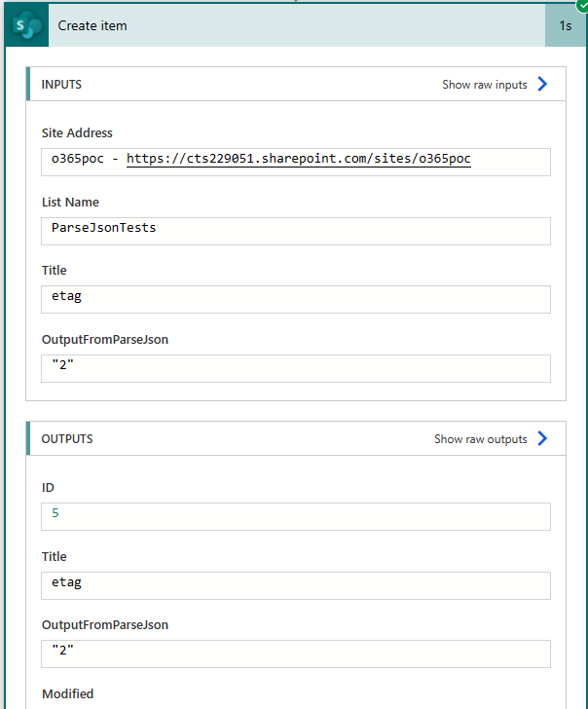Click the SharePoint icon on Create item
The height and width of the screenshot is (709, 588).
pyautogui.click(x=26, y=25)
